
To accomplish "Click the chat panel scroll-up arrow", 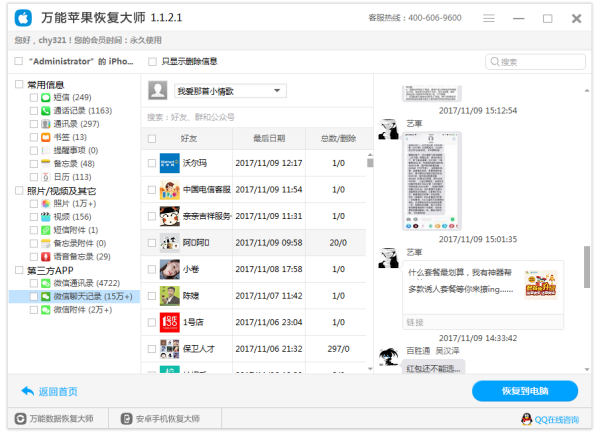I will coord(587,91).
